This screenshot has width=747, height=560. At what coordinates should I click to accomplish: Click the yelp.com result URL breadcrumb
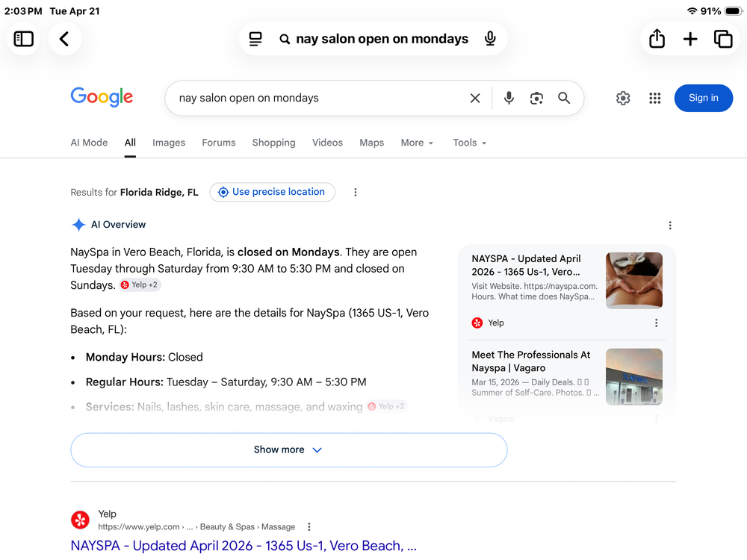point(196,526)
